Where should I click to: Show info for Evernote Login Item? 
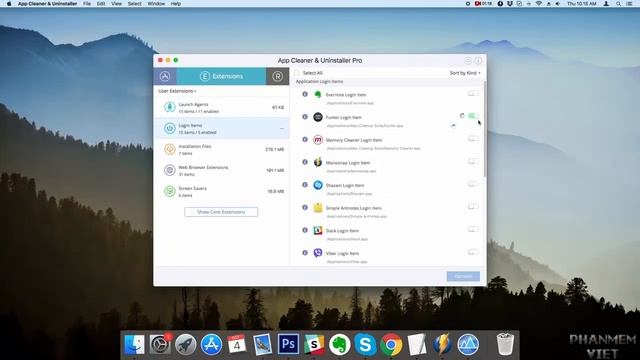pyautogui.click(x=305, y=94)
